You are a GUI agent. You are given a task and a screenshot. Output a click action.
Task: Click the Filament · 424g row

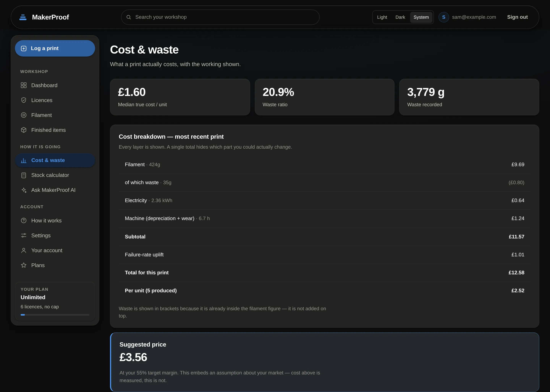pyautogui.click(x=324, y=165)
